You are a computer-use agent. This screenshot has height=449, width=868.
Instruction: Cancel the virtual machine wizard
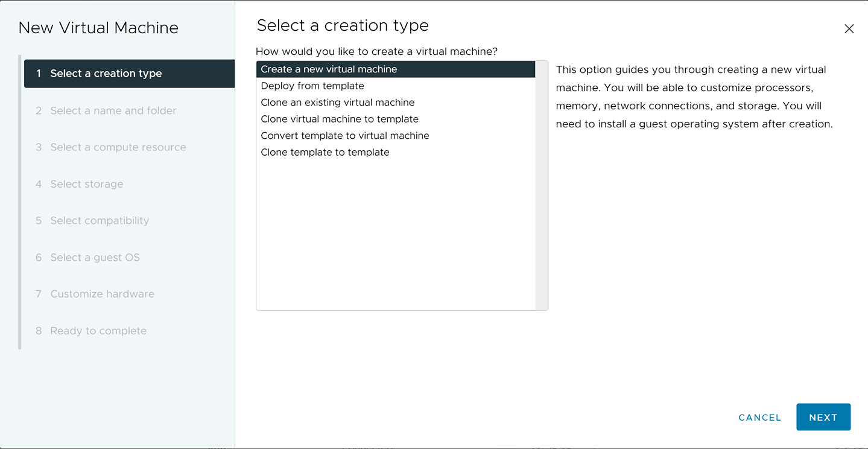[759, 418]
